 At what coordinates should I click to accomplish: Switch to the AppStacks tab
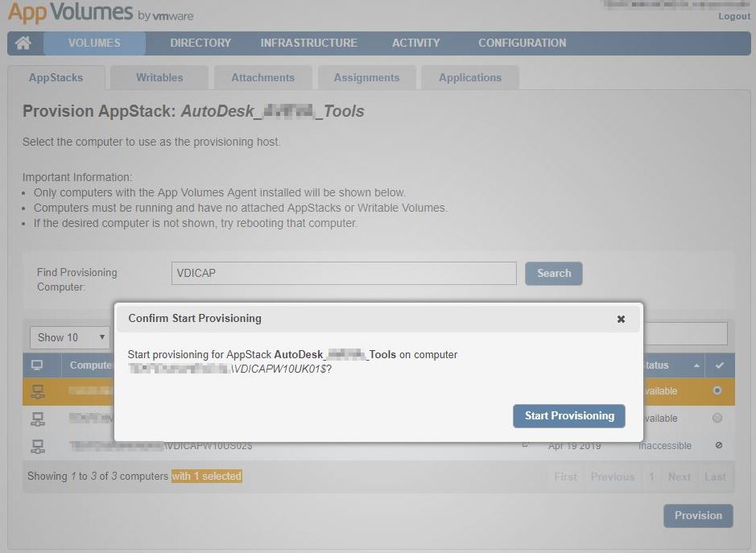click(56, 77)
